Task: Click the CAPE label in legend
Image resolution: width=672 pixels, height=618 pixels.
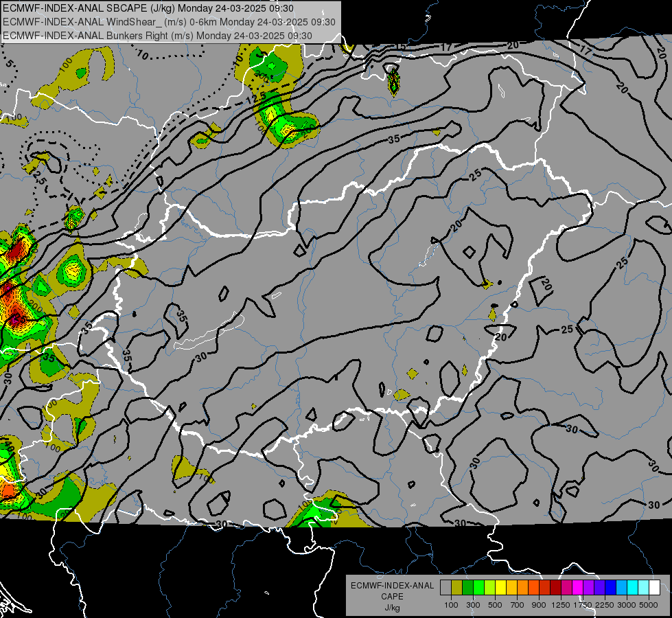Action: (x=392, y=597)
